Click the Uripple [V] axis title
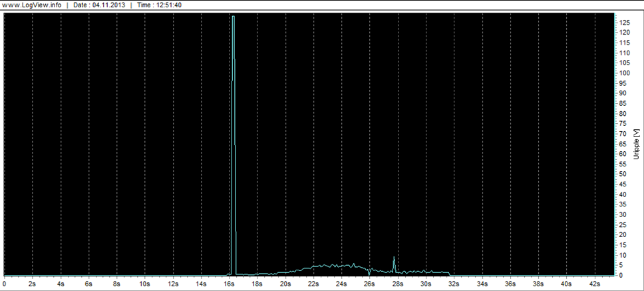This screenshot has height=291, width=644. coord(636,144)
